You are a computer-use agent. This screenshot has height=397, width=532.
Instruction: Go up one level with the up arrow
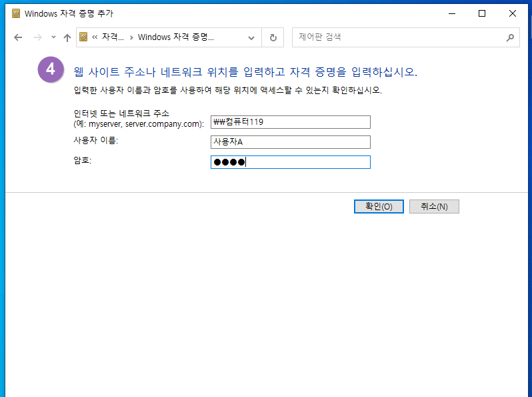pyautogui.click(x=67, y=37)
